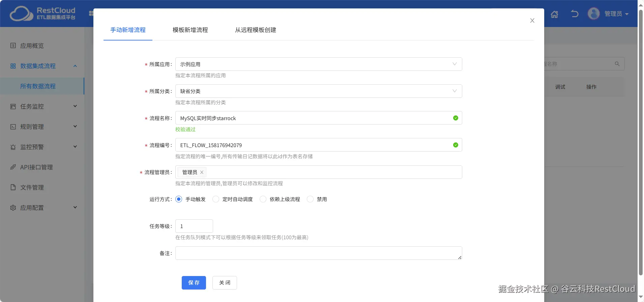This screenshot has width=644, height=302.
Task: Click the 数据集成流程 grid icon
Action: (13, 66)
